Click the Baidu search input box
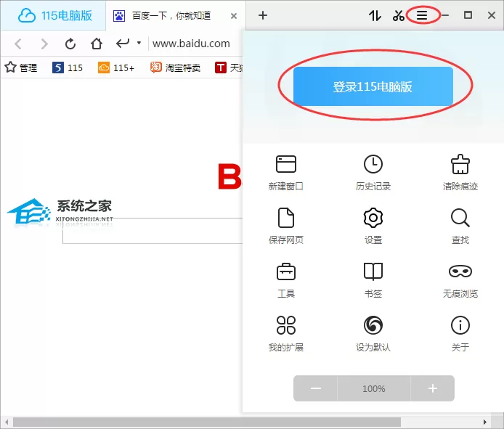 pos(153,231)
